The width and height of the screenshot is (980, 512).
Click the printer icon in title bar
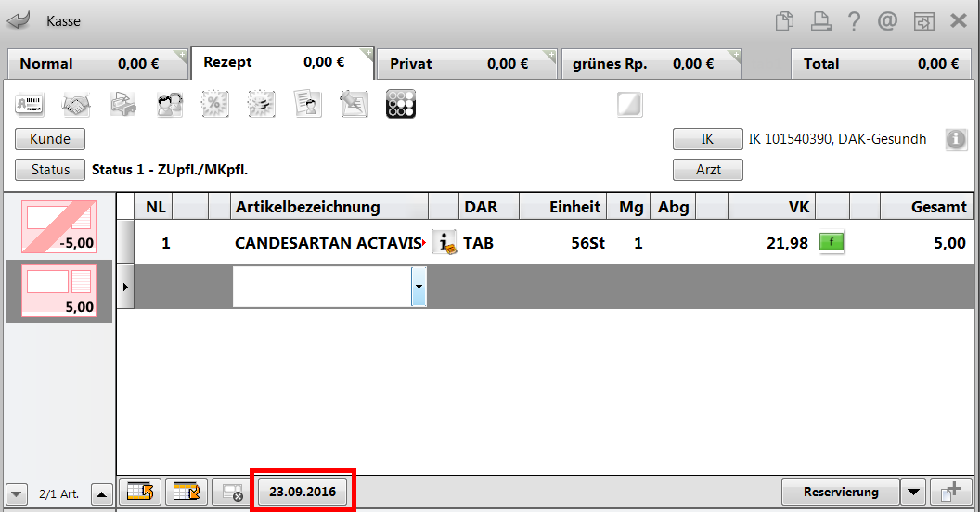click(x=820, y=21)
